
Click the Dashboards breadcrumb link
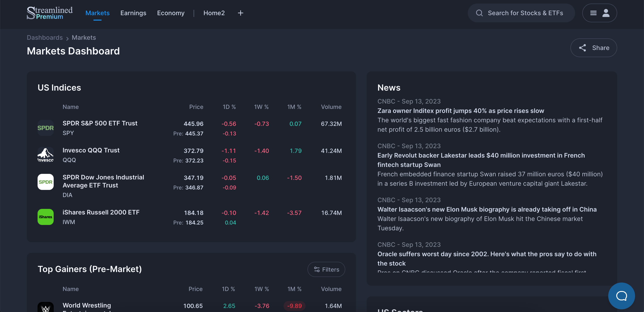pyautogui.click(x=45, y=37)
